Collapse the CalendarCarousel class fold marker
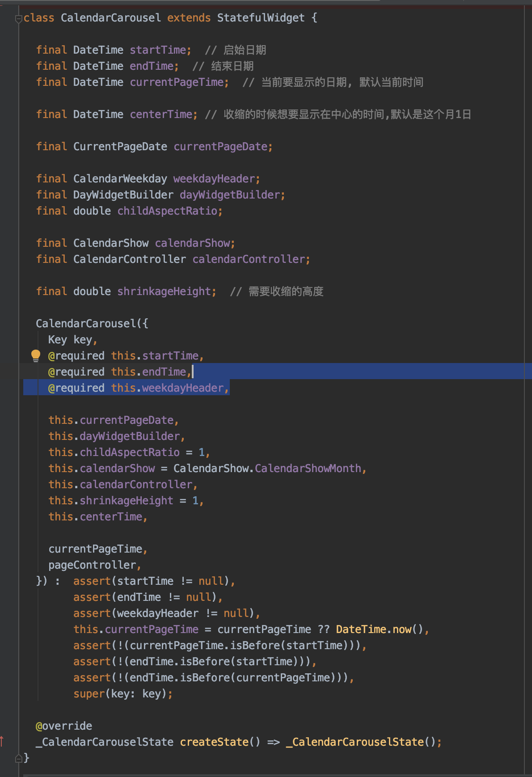Image resolution: width=532 pixels, height=777 pixels. (x=18, y=19)
